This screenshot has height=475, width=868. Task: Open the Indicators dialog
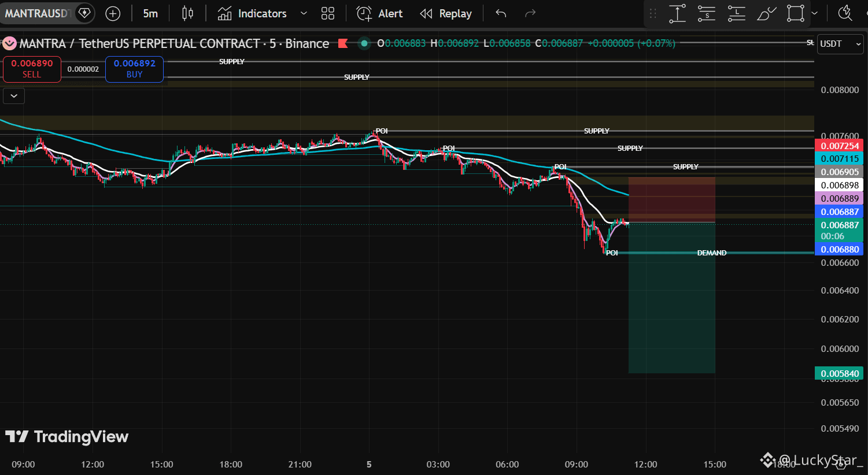[252, 13]
